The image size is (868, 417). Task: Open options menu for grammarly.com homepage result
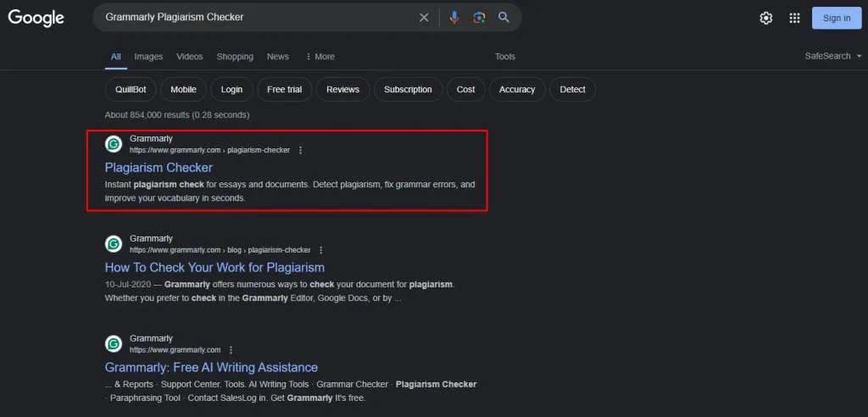tap(231, 350)
